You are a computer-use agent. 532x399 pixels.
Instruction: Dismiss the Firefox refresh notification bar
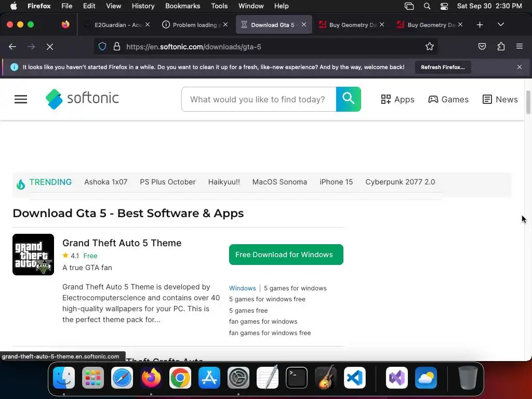pyautogui.click(x=520, y=67)
